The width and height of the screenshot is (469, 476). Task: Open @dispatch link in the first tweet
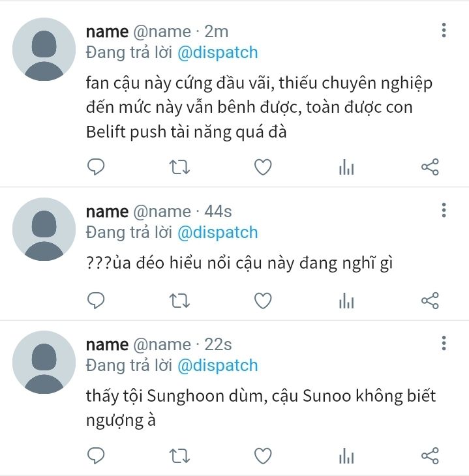(217, 53)
